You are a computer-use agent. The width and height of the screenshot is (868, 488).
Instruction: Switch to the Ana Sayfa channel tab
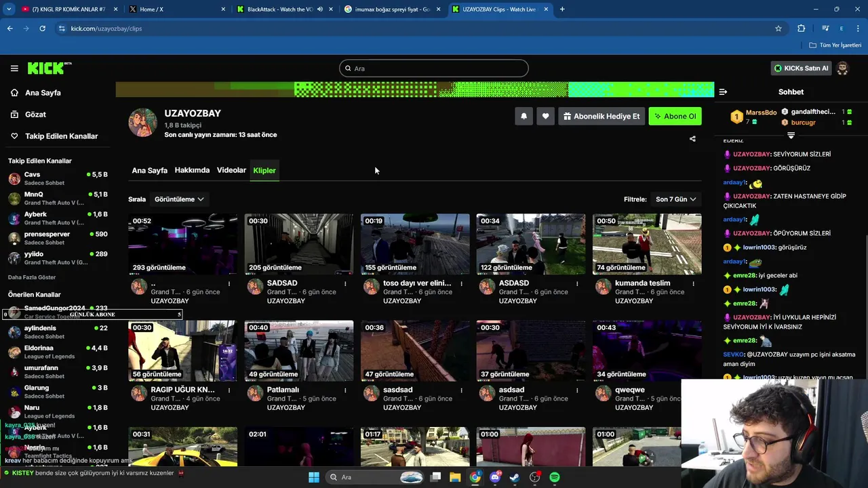tap(149, 170)
